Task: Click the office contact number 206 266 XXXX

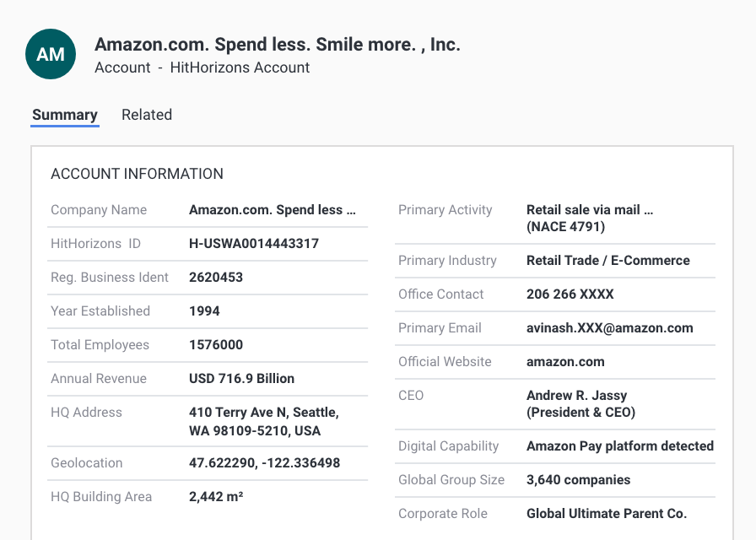Action: click(570, 294)
